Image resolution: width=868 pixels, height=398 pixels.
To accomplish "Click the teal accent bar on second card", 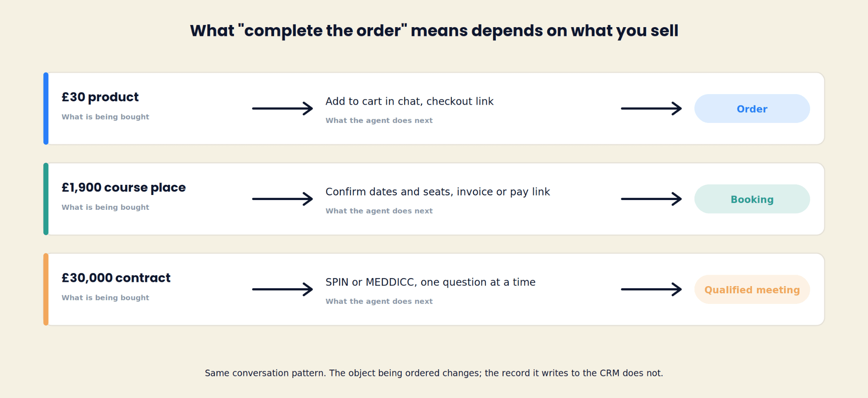I will point(46,199).
